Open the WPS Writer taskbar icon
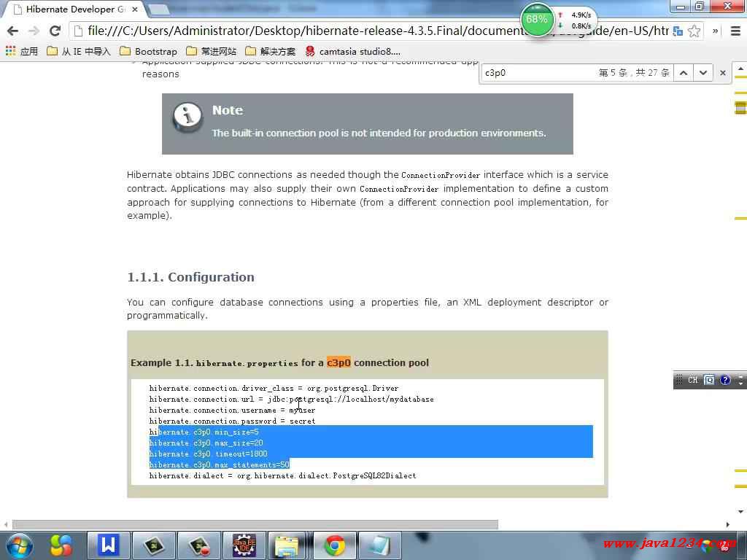 [x=108, y=545]
